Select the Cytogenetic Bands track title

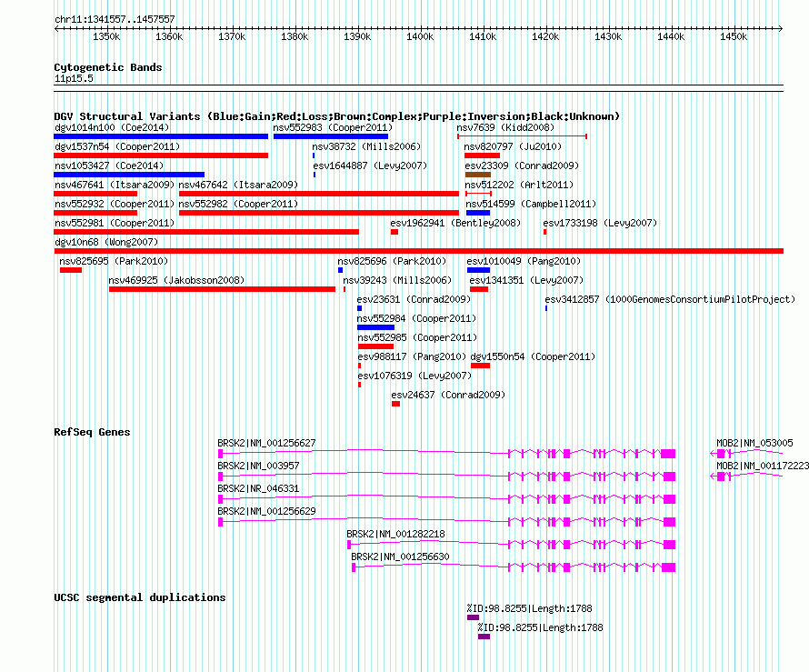pos(108,67)
